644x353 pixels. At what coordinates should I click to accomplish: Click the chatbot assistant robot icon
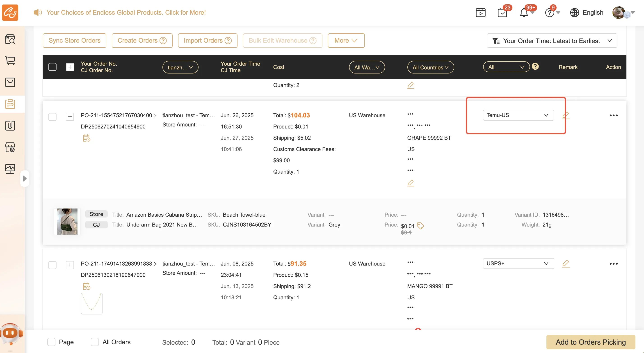click(11, 333)
